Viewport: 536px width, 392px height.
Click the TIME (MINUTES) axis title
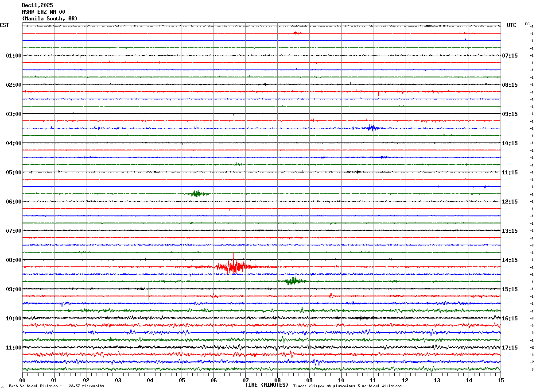[267, 385]
